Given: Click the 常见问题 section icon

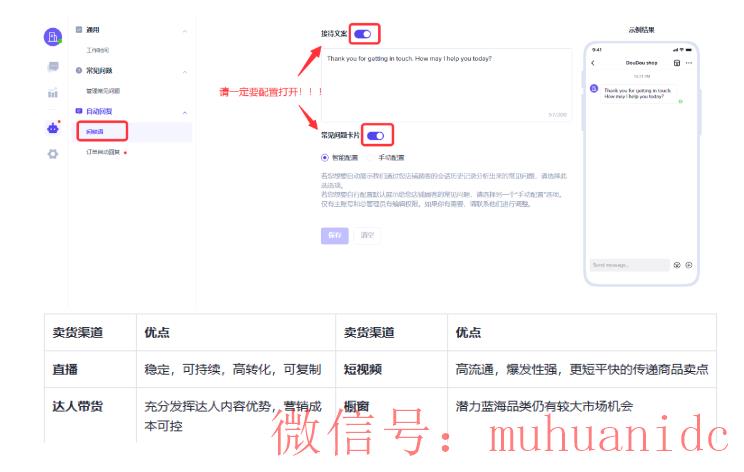Looking at the screenshot, I should point(79,70).
